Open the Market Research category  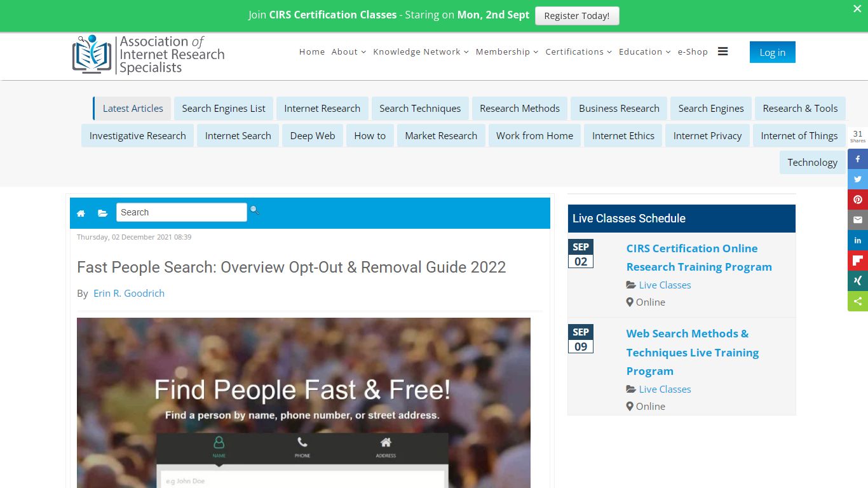coord(441,135)
